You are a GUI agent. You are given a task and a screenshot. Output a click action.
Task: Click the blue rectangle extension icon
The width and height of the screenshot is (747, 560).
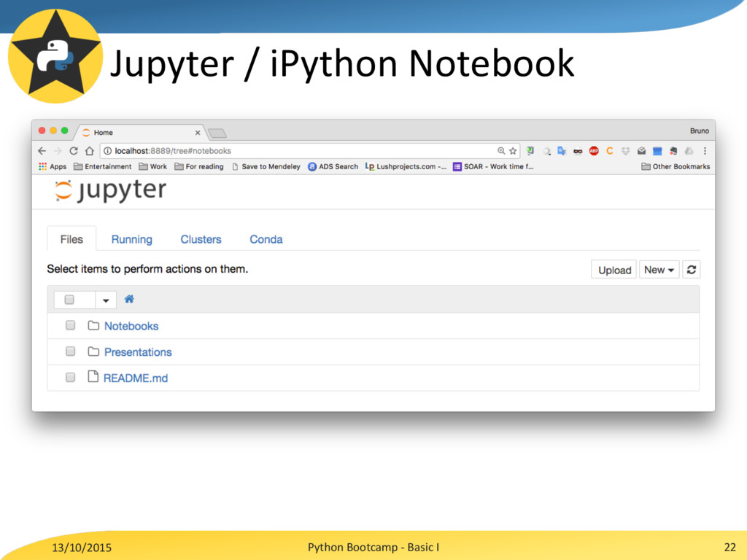point(657,151)
